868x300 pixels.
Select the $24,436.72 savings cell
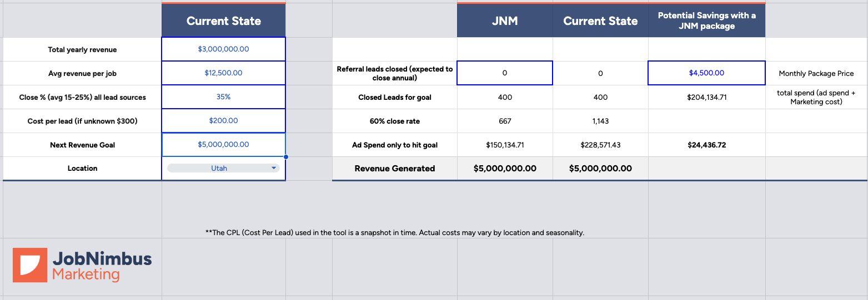pyautogui.click(x=706, y=145)
